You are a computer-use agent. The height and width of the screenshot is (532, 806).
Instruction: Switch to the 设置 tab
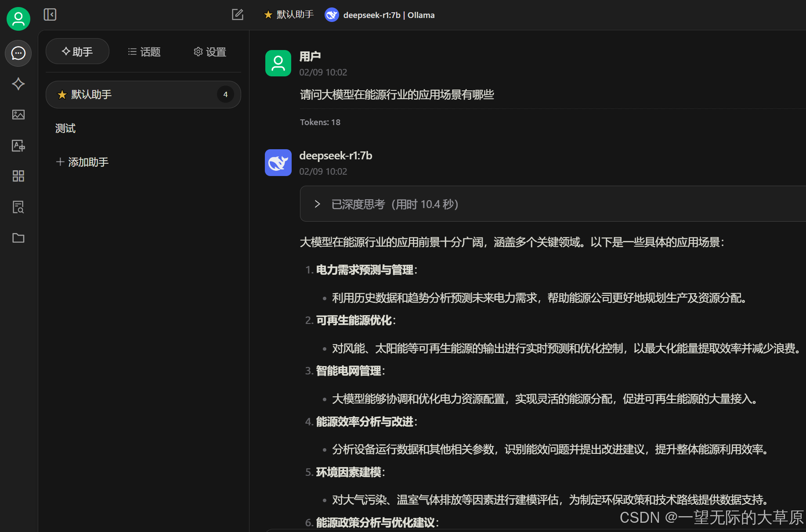[210, 52]
